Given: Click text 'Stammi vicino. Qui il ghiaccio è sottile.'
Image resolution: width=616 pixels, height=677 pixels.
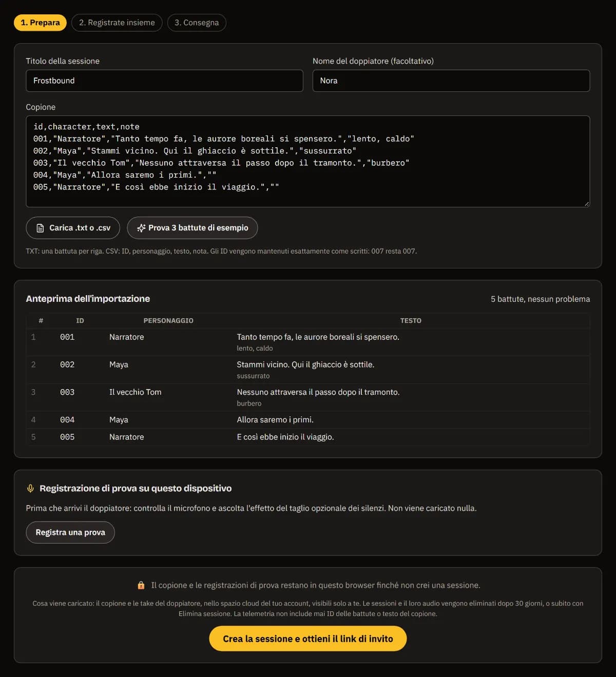Looking at the screenshot, I should (305, 364).
